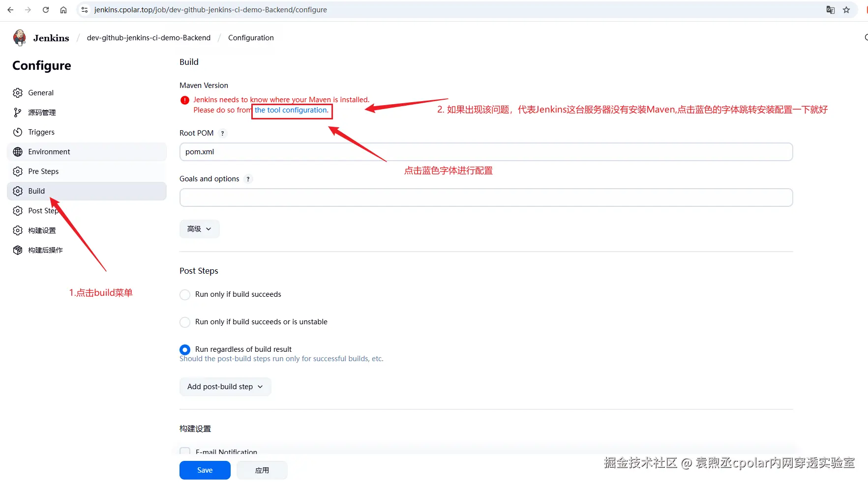Image resolution: width=868 pixels, height=483 pixels.
Task: Go to 构建设置 section
Action: tap(87, 230)
